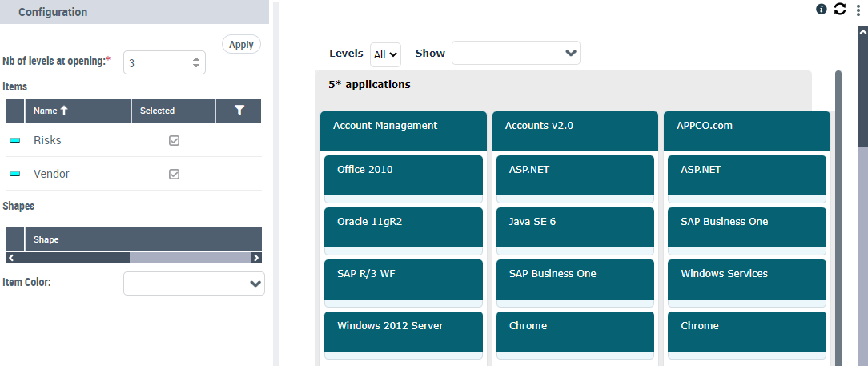The image size is (868, 366).
Task: Click the Apply button
Action: tap(241, 45)
